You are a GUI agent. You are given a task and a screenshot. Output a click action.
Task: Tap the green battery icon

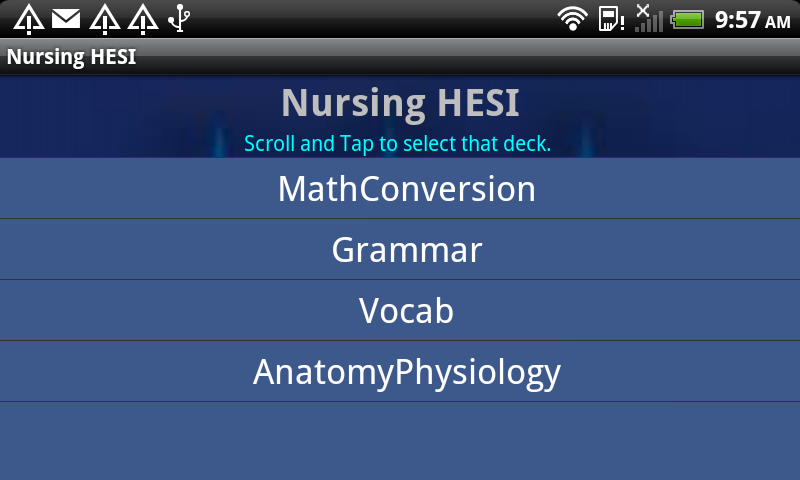coord(688,18)
